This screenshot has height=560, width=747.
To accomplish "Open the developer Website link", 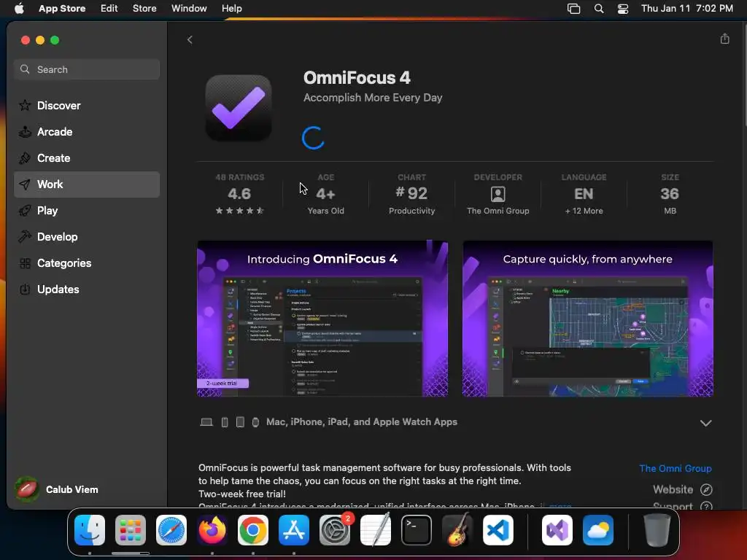I will 673,489.
